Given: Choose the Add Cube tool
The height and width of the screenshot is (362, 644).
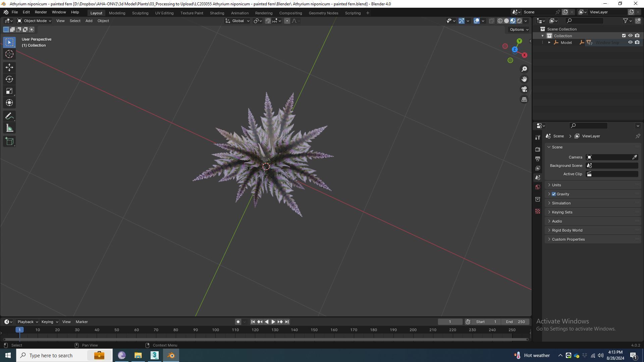Looking at the screenshot, I should point(9,141).
